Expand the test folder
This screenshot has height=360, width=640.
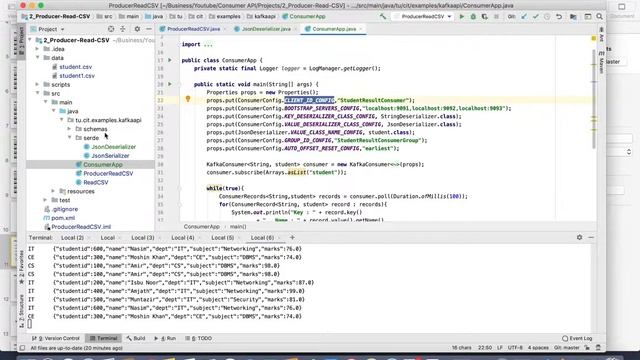tap(45, 200)
